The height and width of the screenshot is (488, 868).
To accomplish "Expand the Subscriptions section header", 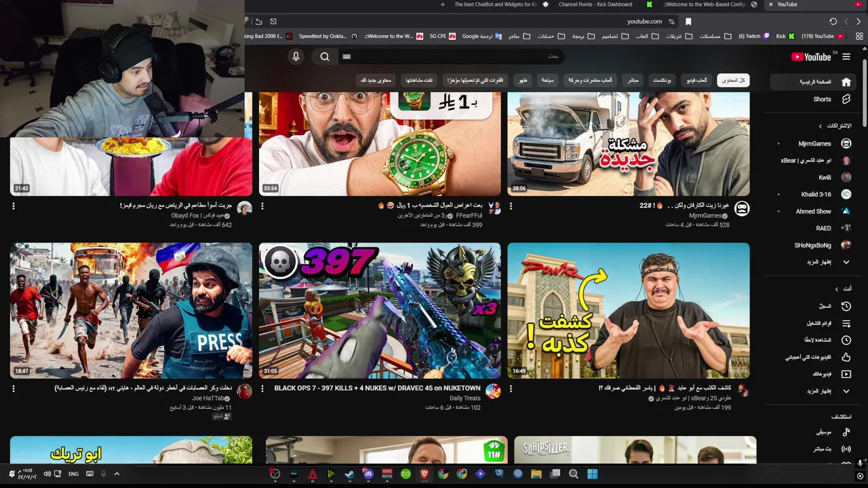I will tap(835, 126).
